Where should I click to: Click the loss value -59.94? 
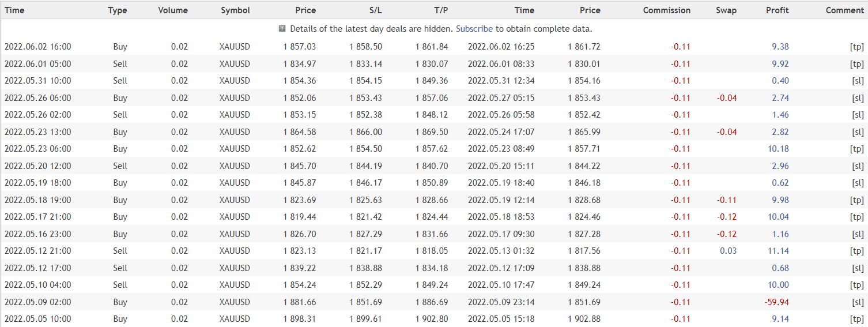(777, 302)
